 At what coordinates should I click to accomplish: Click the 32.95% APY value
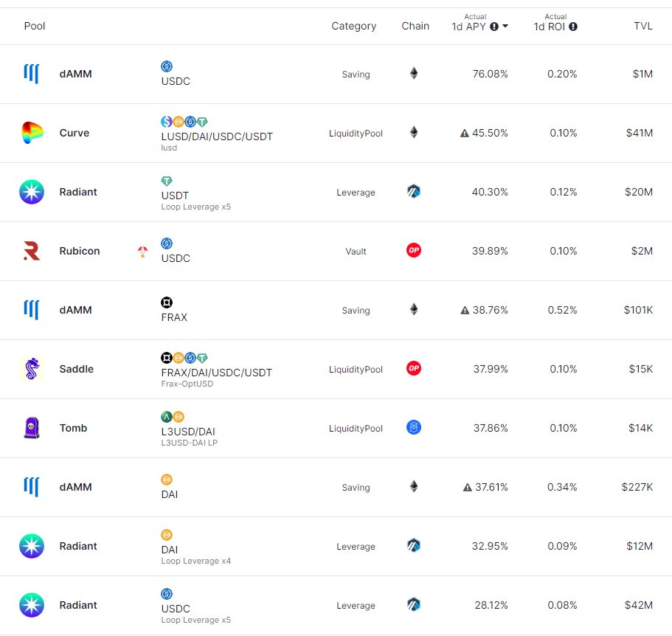(x=490, y=546)
